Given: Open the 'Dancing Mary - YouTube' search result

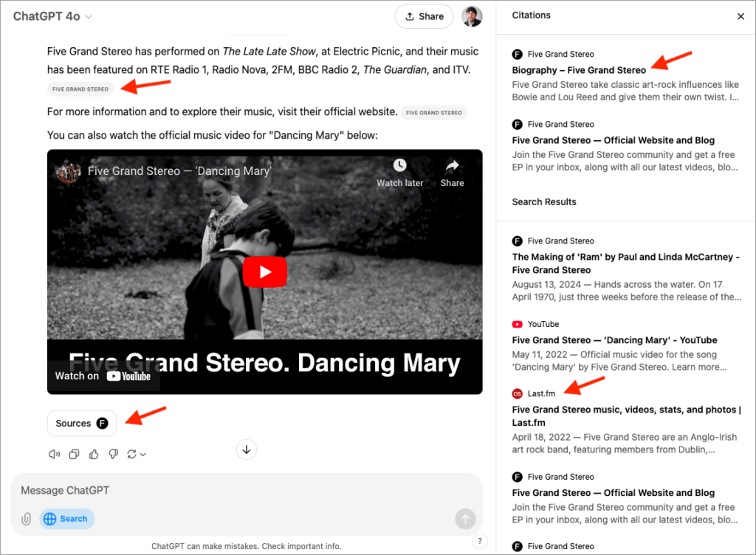Looking at the screenshot, I should pyautogui.click(x=614, y=340).
